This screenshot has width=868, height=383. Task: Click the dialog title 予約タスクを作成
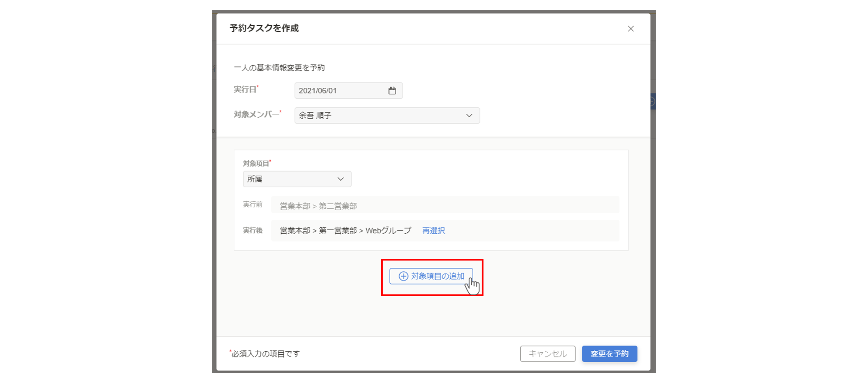click(x=264, y=28)
